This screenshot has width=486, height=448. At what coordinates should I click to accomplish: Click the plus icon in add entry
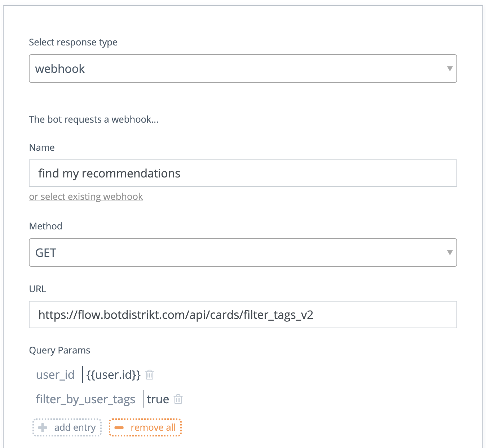(x=43, y=427)
